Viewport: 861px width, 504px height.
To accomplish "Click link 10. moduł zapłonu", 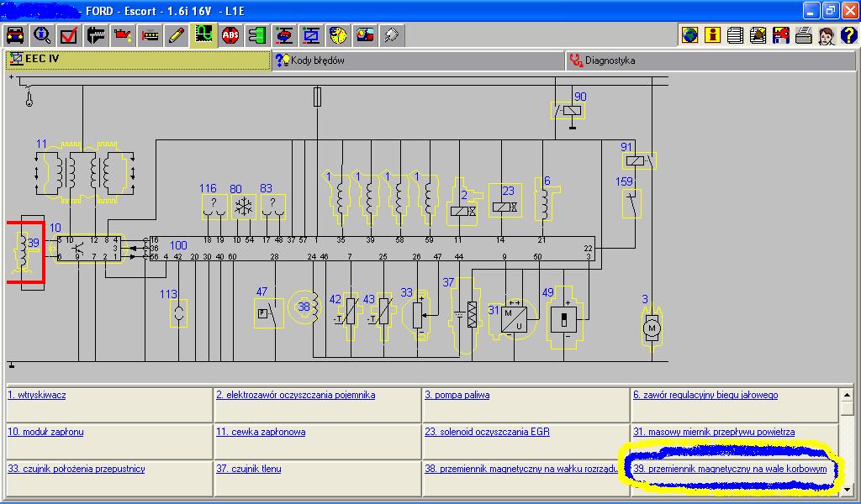I will [x=45, y=432].
